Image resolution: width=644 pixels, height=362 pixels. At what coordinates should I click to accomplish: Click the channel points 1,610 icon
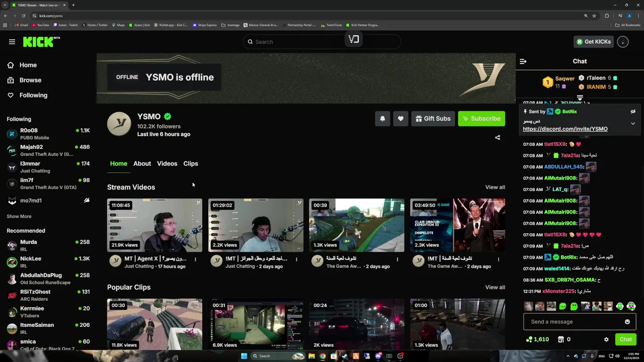[x=529, y=339]
